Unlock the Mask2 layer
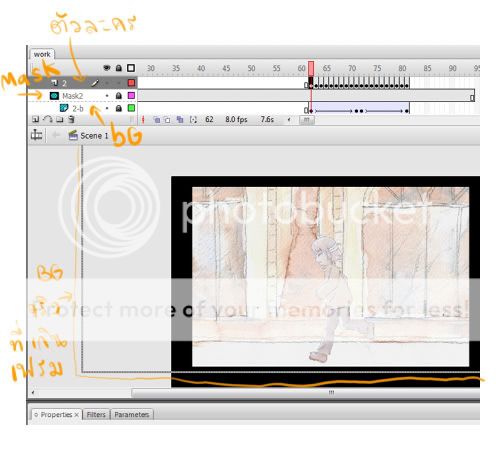This screenshot has height=450, width=500. coord(119,96)
